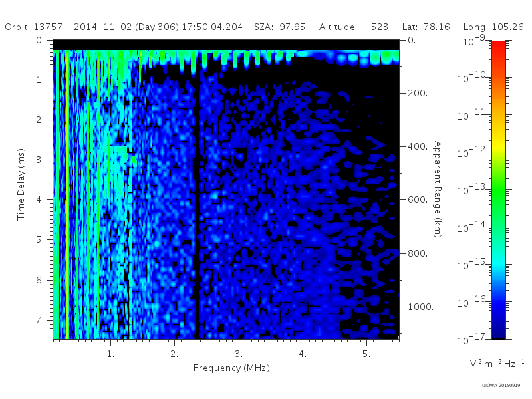
Task: Click the V² m⁻² Hz⁻¹ units label
Action: [x=497, y=363]
